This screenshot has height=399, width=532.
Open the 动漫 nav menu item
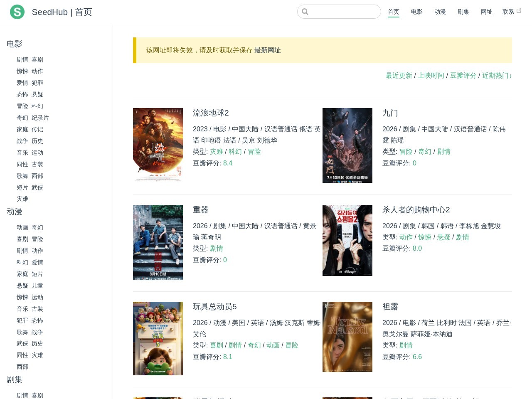point(440,12)
